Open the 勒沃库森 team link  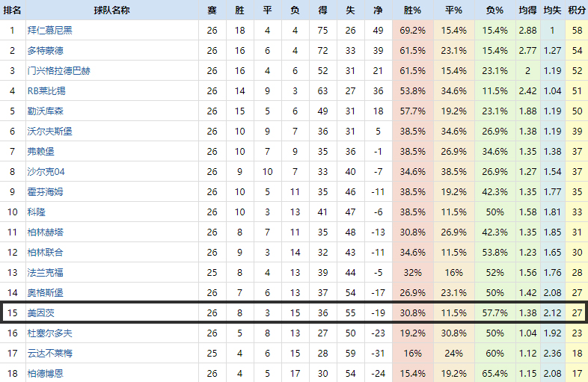tap(45, 111)
